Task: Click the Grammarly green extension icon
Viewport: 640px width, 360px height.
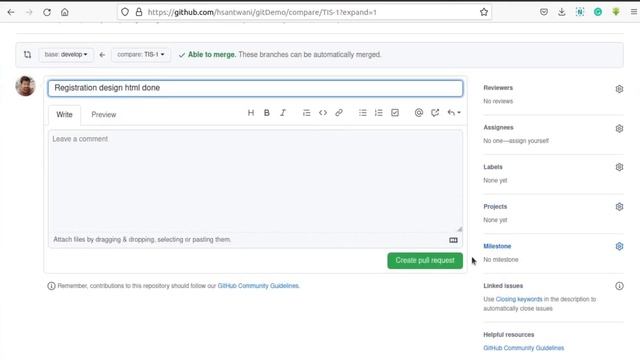Action: (598, 12)
